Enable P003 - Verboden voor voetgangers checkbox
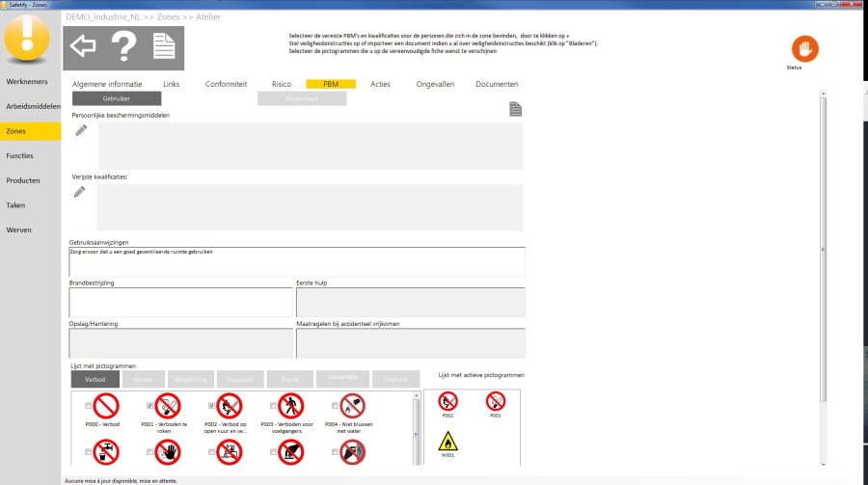Image resolution: width=868 pixels, height=485 pixels. 273,406
